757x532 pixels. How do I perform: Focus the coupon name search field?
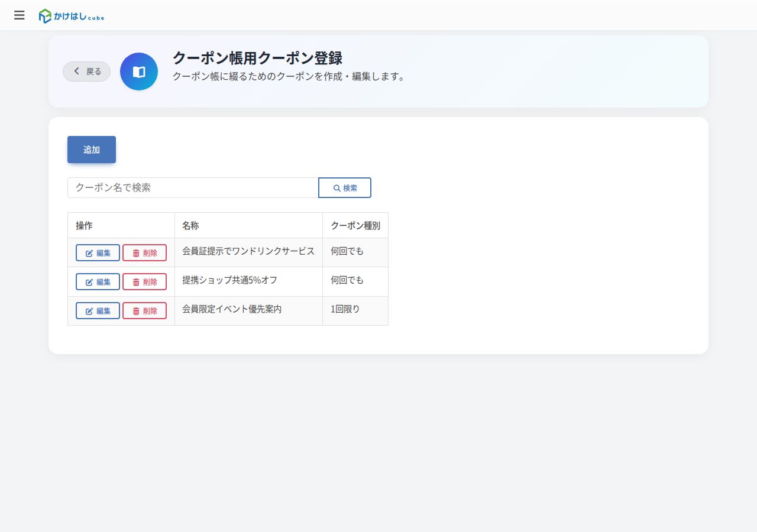[193, 187]
